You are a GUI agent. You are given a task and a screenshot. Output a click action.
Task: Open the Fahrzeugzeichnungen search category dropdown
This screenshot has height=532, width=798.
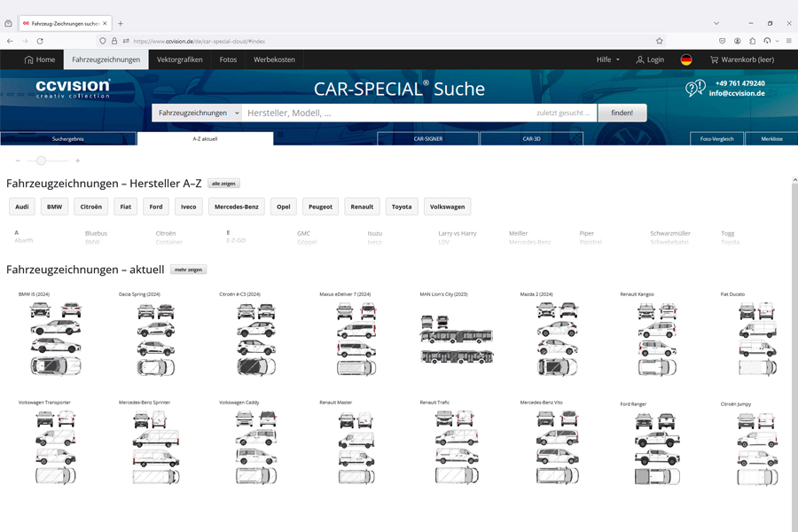[197, 113]
